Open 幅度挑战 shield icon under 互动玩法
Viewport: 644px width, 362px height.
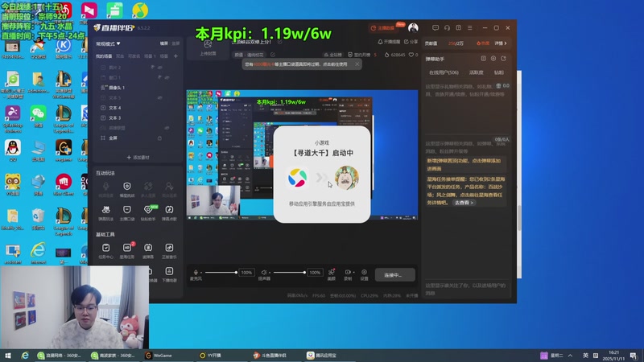[x=127, y=186]
